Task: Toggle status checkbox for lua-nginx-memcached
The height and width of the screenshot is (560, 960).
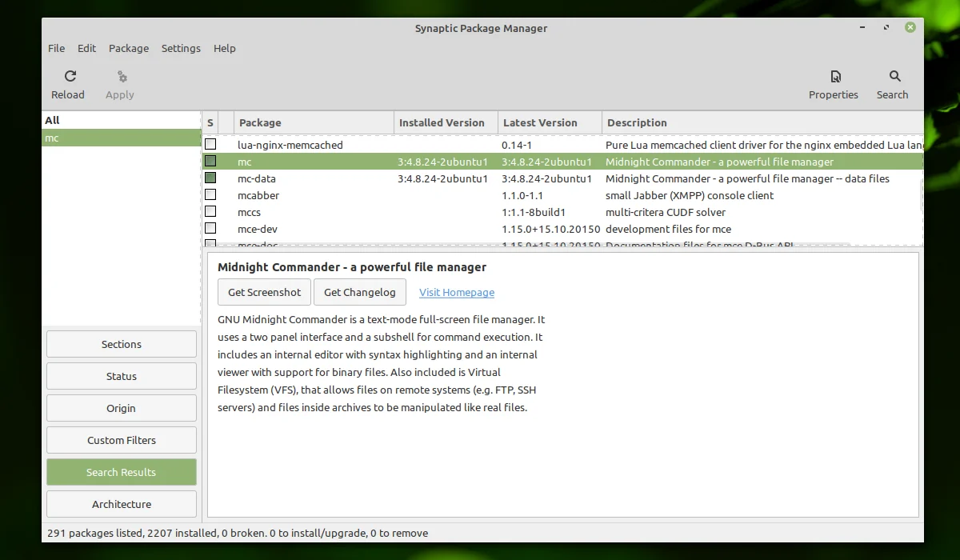Action: pyautogui.click(x=210, y=145)
